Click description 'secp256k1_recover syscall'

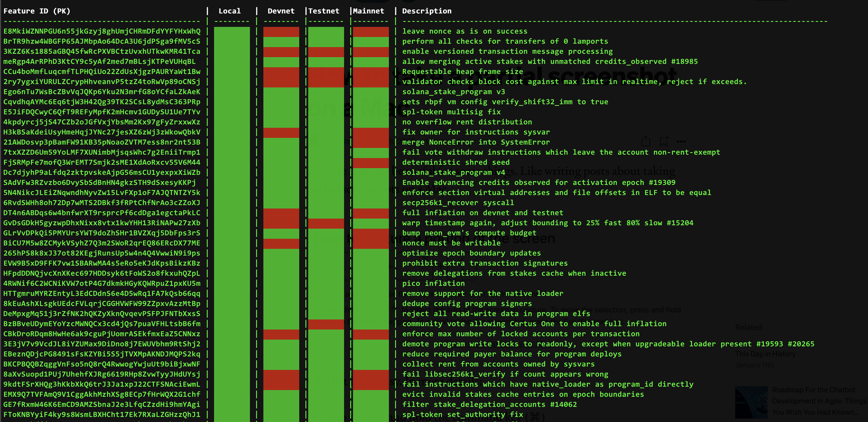[458, 203]
